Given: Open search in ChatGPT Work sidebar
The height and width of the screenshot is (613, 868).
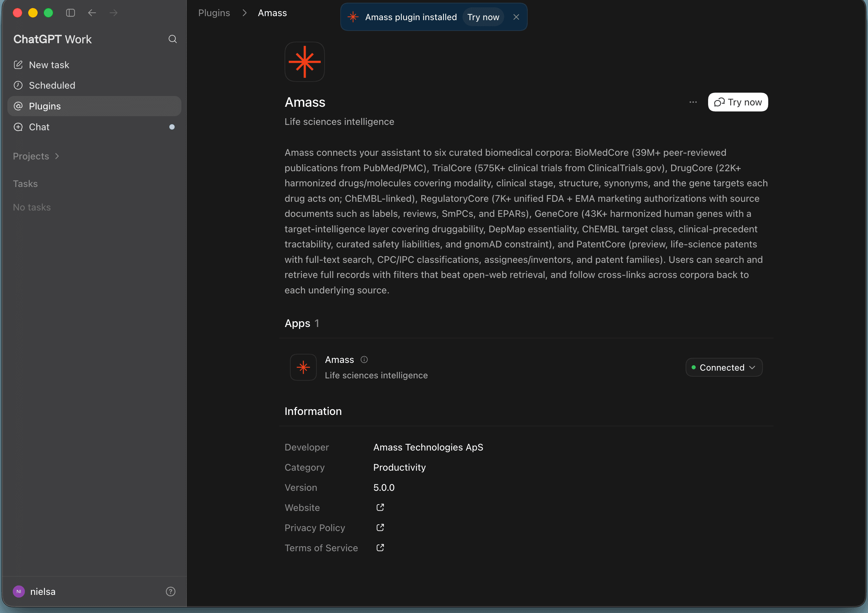Looking at the screenshot, I should pos(172,39).
